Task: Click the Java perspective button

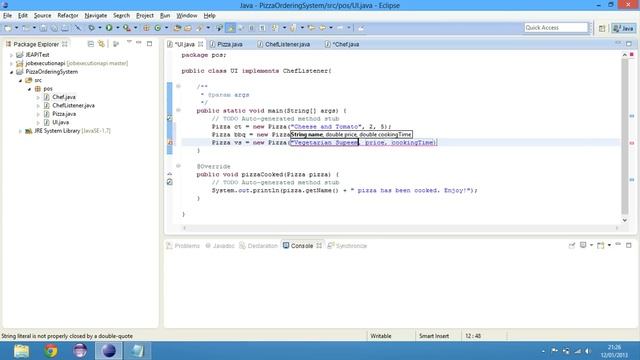Action: point(623,28)
